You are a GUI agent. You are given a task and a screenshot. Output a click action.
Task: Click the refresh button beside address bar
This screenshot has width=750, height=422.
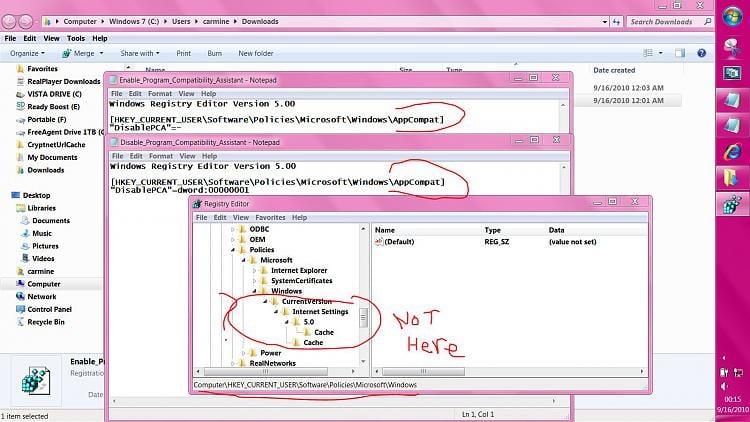616,22
